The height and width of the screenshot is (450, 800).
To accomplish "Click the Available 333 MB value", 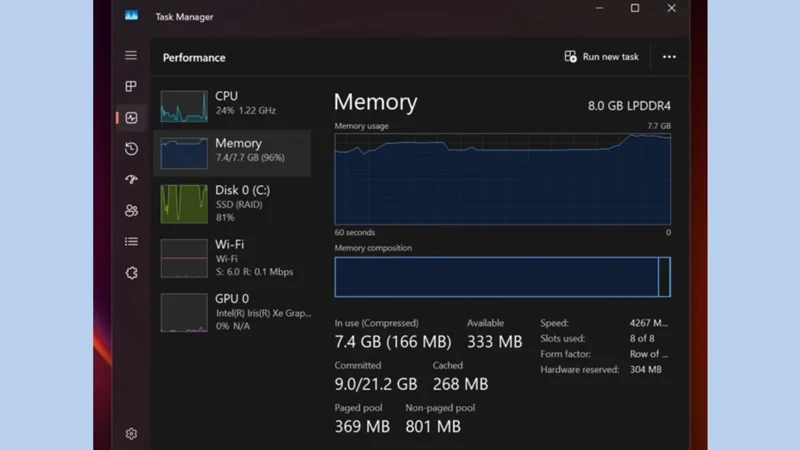I will [494, 341].
